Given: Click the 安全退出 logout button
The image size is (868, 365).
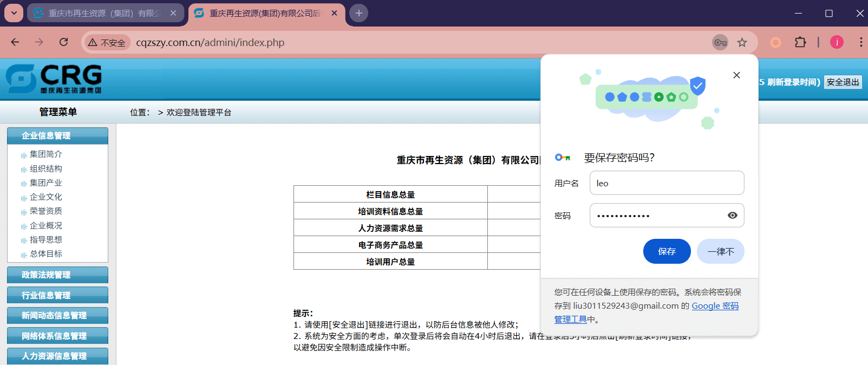Looking at the screenshot, I should point(843,82).
